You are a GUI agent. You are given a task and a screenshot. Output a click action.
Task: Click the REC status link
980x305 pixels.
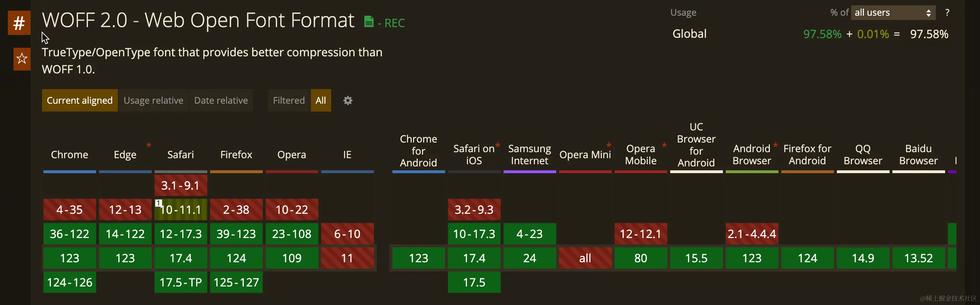394,23
